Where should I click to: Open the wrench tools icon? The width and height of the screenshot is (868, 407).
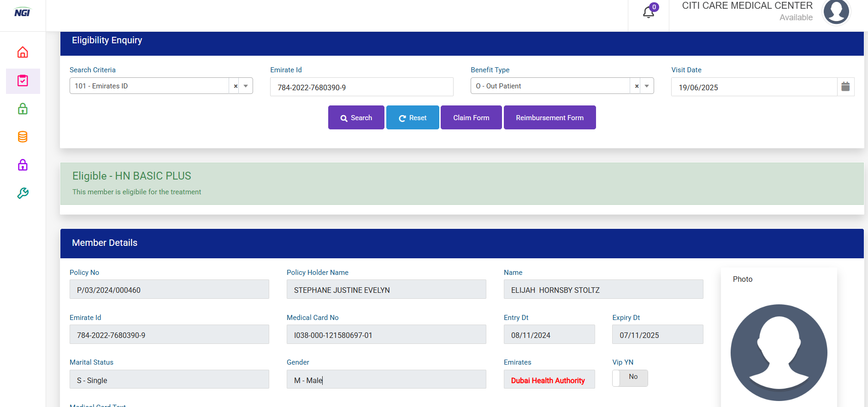23,193
